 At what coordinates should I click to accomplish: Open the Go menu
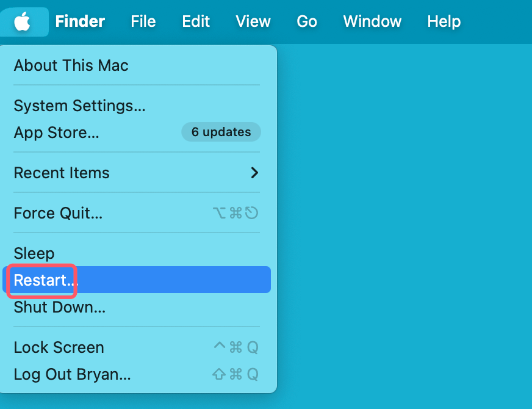(x=307, y=21)
